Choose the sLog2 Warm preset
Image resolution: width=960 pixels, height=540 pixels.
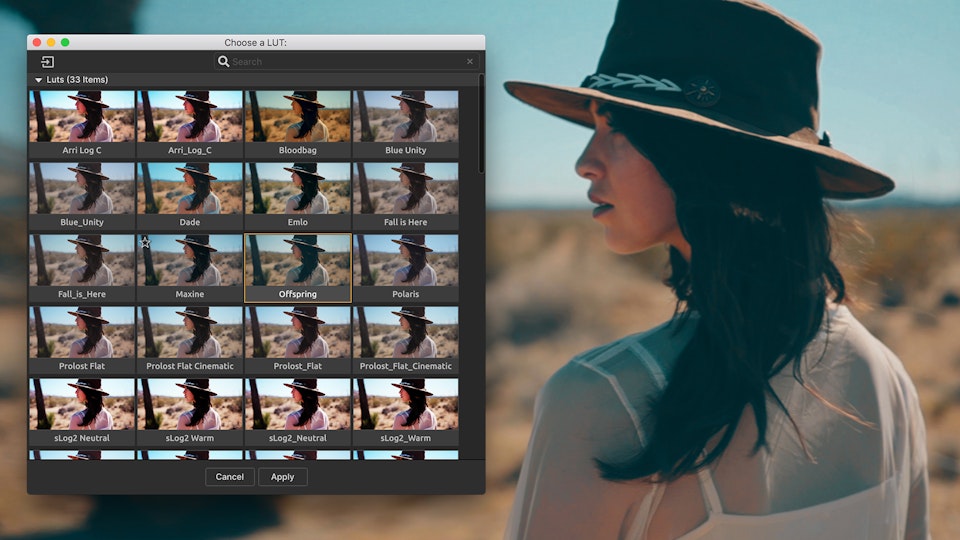pos(190,404)
